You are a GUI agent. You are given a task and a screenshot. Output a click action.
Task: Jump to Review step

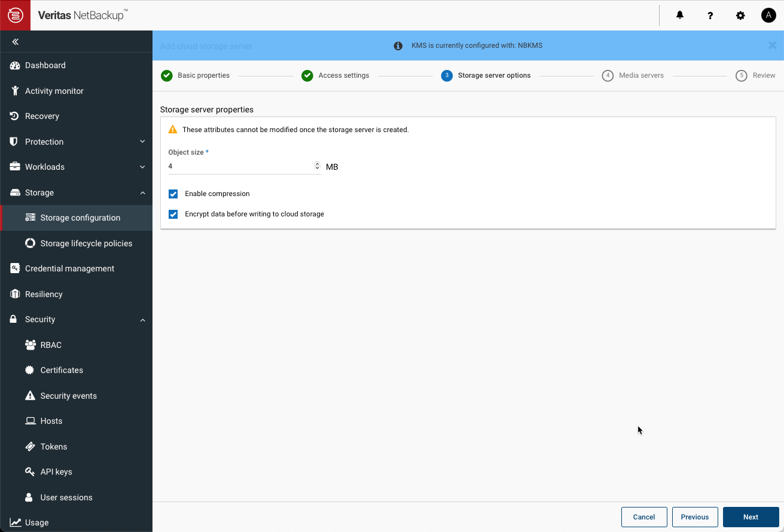[x=755, y=76]
